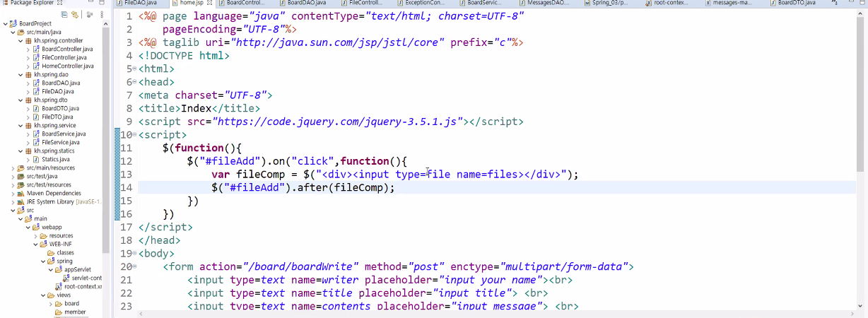Collapse the kh.spring.controller package

pos(20,41)
